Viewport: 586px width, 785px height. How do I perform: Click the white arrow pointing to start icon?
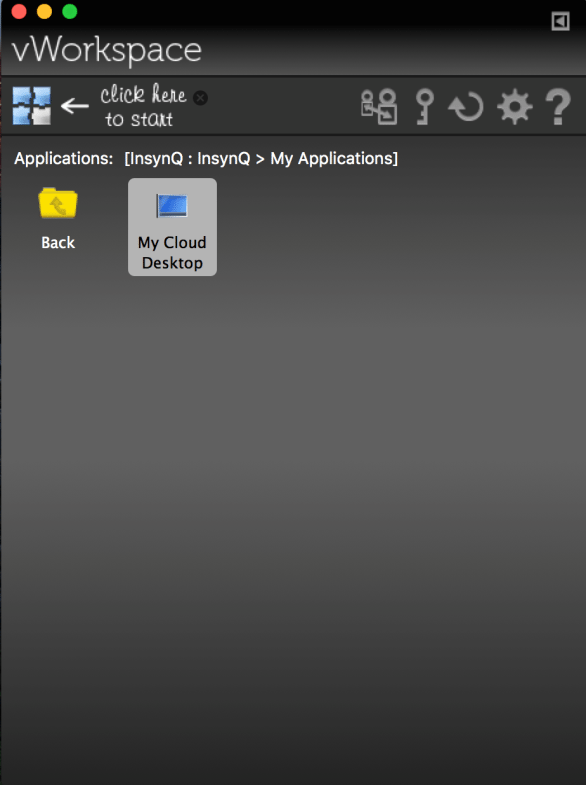[75, 106]
